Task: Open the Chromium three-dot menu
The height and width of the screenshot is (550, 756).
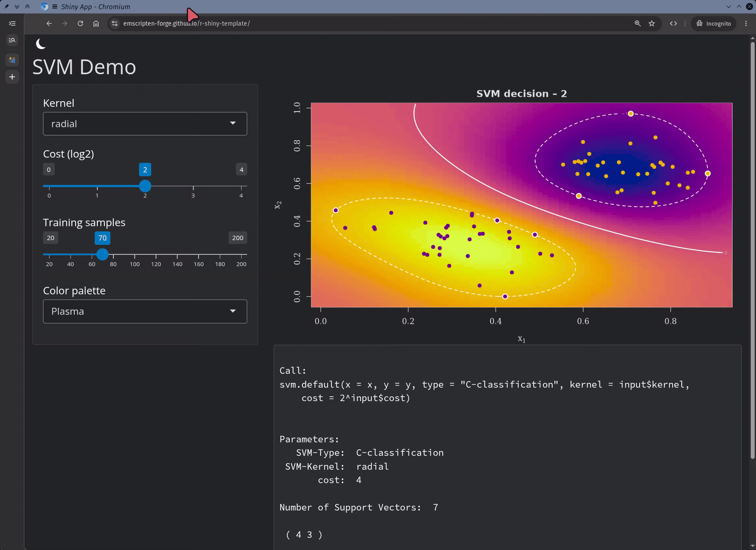Action: click(746, 23)
